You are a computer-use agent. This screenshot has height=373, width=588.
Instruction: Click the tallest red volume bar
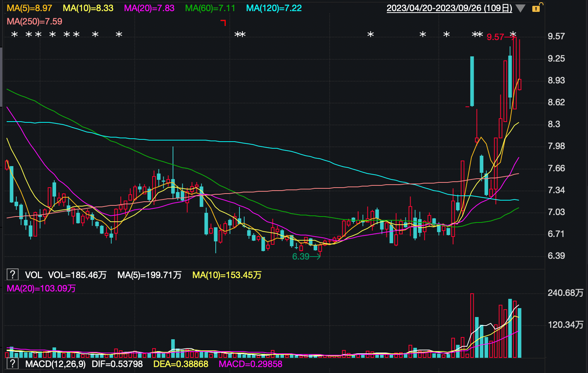click(x=472, y=326)
